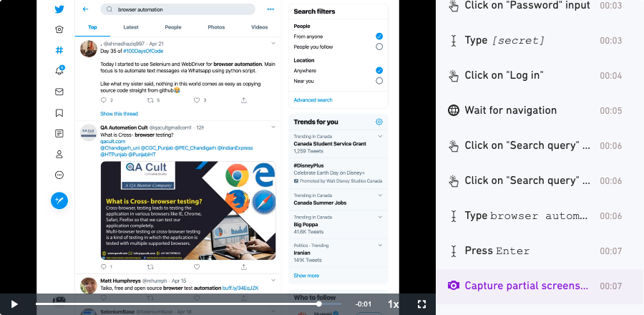The width and height of the screenshot is (644, 315).
Task: Like ahmadhaziq997's tweet
Action: [x=197, y=100]
